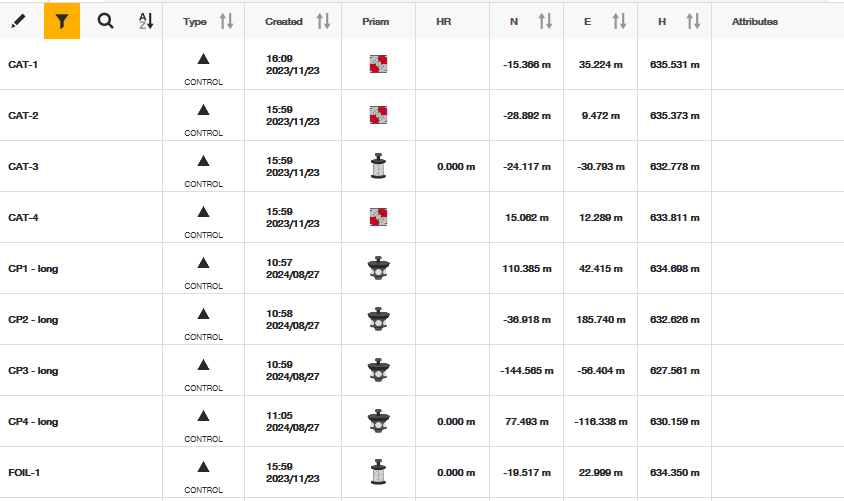Screen dimensions: 844x501
Task: Click the A-Z alphabetical sort icon
Action: tap(145, 20)
